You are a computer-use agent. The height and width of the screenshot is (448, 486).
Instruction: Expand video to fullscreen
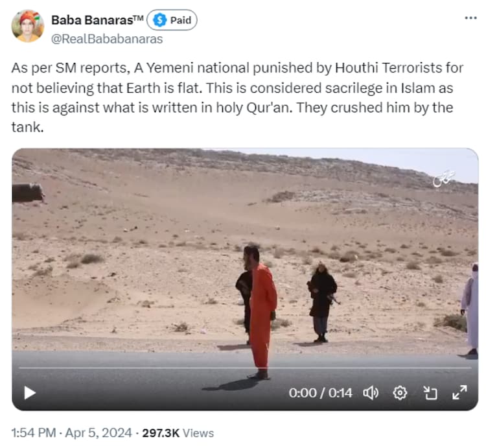pyautogui.click(x=459, y=392)
